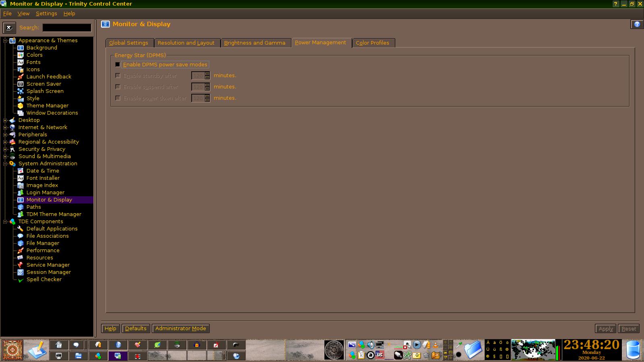
Task: Open Theme Manager icon in sidebar
Action: (21, 105)
